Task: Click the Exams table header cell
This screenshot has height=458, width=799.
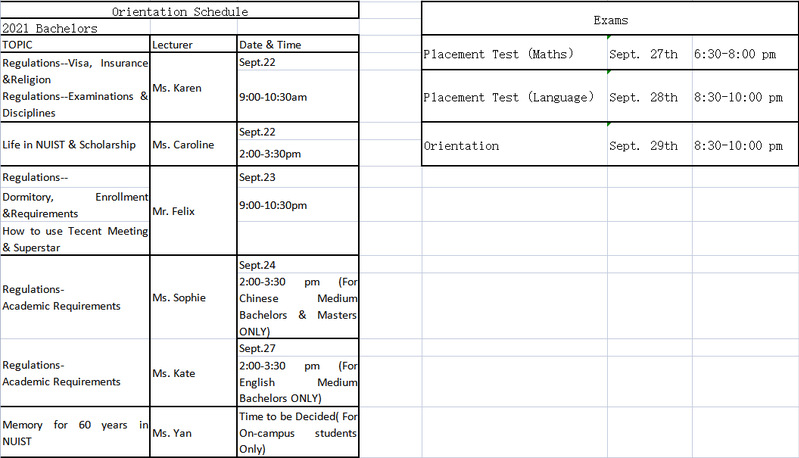Action: 610,20
